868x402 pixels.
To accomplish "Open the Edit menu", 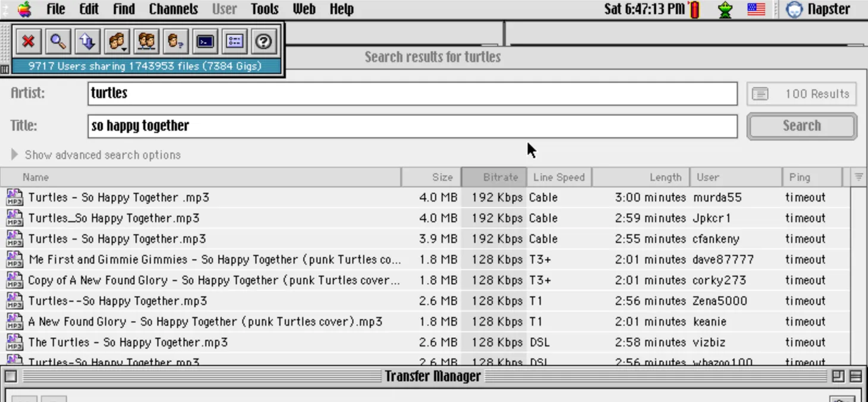I will click(x=89, y=9).
